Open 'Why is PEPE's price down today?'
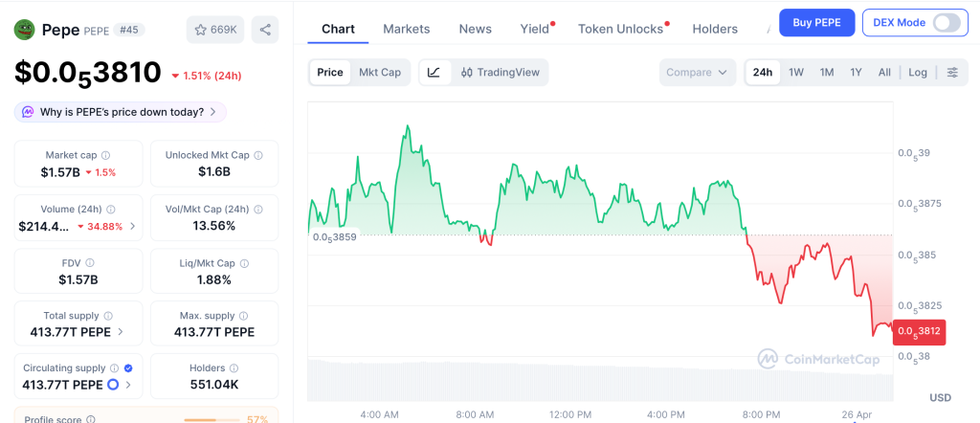The height and width of the screenshot is (423, 980). [121, 112]
